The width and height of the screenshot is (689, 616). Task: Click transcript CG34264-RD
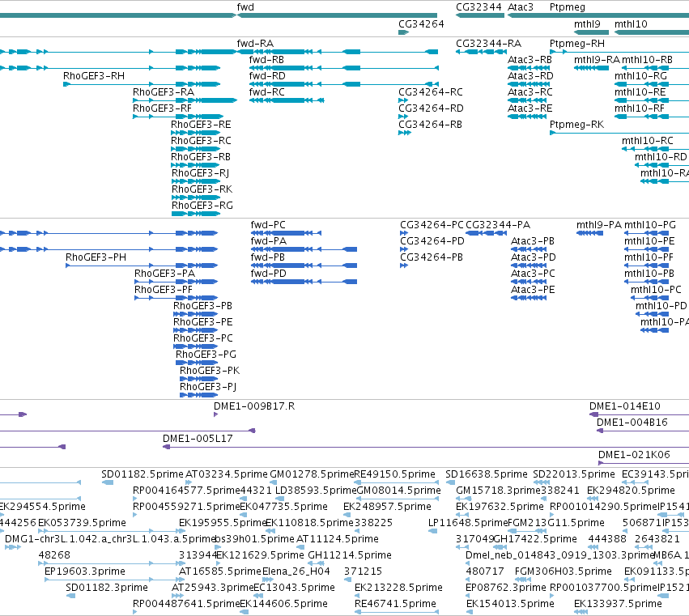403,117
